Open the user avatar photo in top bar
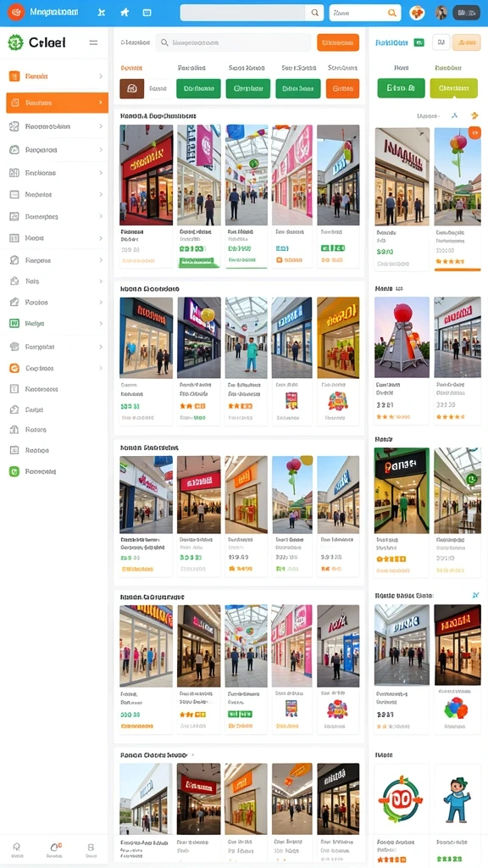 (x=441, y=13)
